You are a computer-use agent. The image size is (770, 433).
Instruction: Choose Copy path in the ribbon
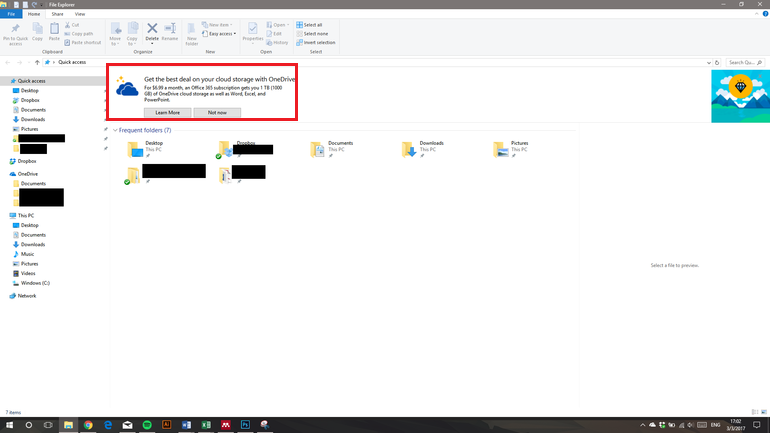point(79,33)
